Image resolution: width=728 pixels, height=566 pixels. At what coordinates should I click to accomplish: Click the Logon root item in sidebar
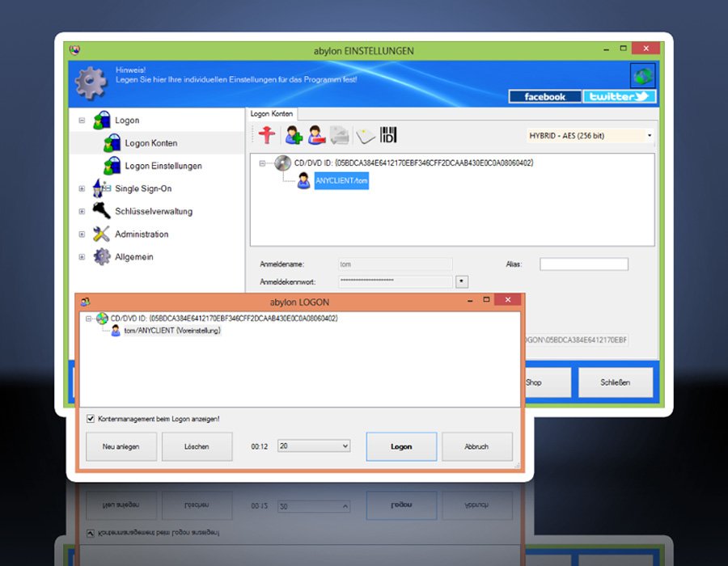(x=127, y=120)
